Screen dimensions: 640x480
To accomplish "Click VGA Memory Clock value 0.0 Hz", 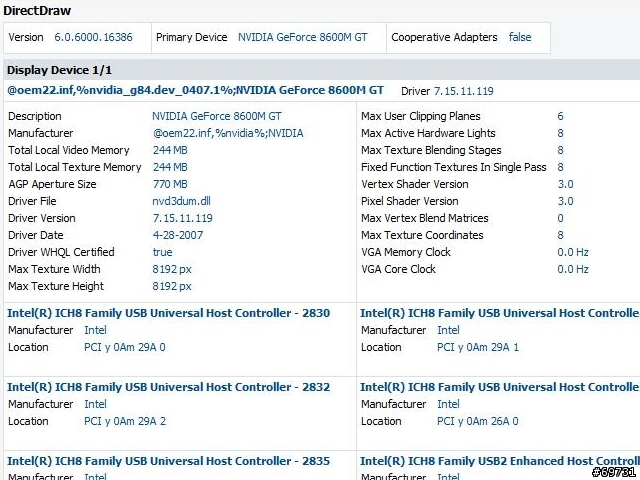I will tap(573, 252).
